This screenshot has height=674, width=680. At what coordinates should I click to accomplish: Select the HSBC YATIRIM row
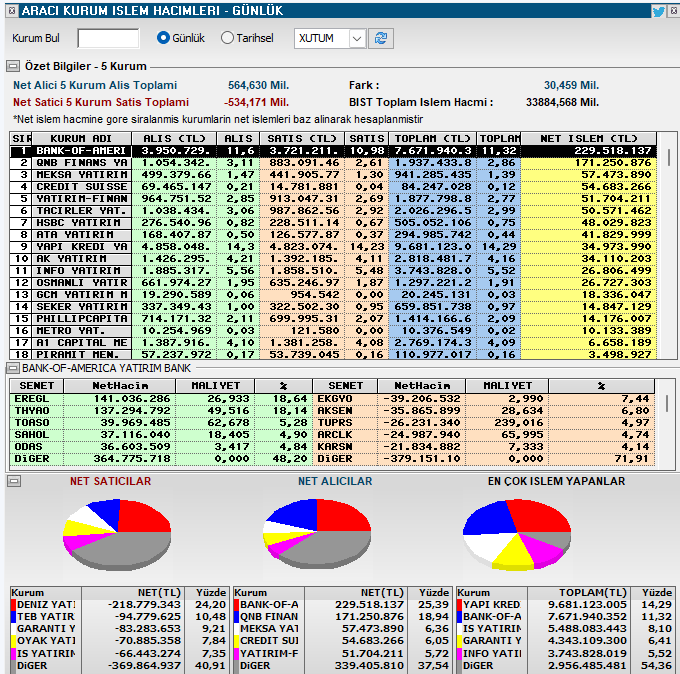point(333,222)
